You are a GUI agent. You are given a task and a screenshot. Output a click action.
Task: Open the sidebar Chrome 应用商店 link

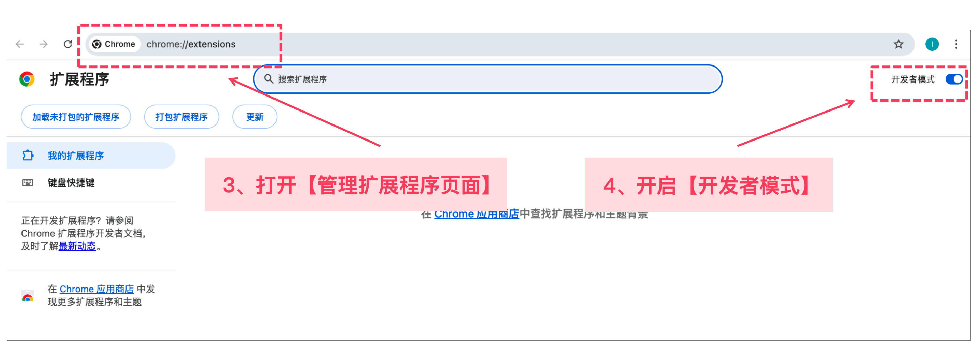[96, 289]
